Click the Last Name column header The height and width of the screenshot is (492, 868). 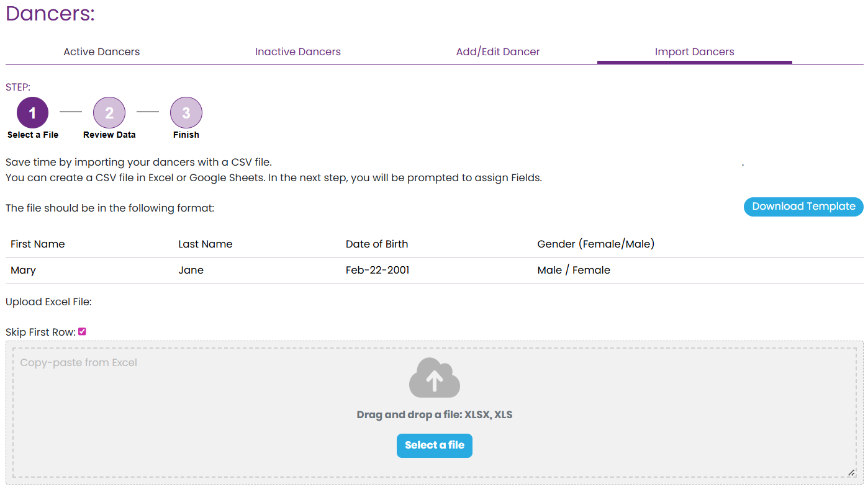(206, 244)
